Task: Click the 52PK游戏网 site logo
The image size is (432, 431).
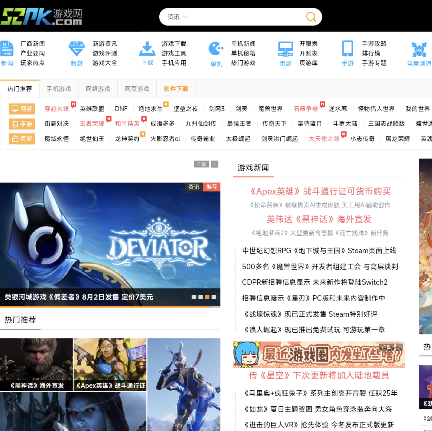Action: tap(41, 17)
